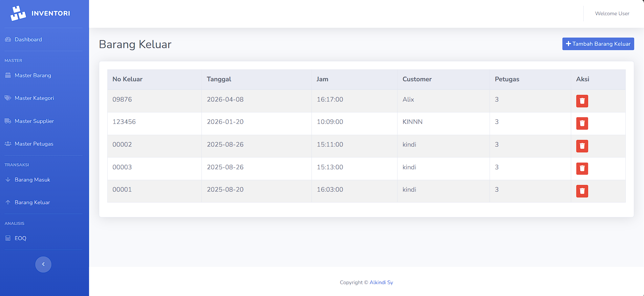Click customer cell KINNN
This screenshot has width=644, height=296.
pyautogui.click(x=444, y=124)
